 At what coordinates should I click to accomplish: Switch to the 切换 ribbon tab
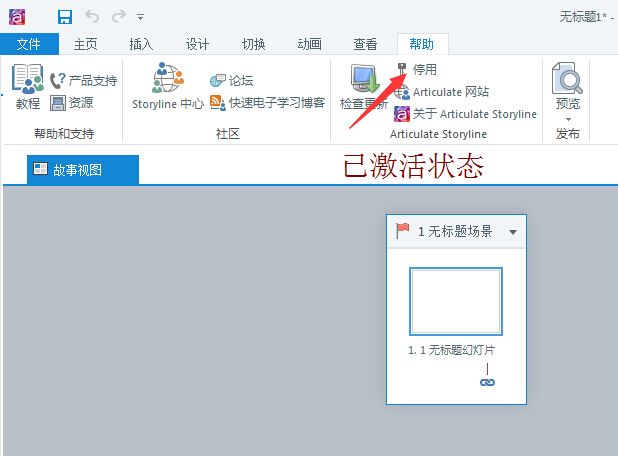coord(253,44)
